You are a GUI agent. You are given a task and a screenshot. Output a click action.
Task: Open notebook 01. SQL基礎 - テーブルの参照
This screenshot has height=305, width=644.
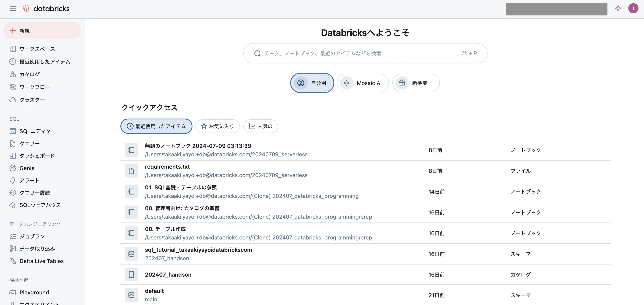[x=181, y=187]
